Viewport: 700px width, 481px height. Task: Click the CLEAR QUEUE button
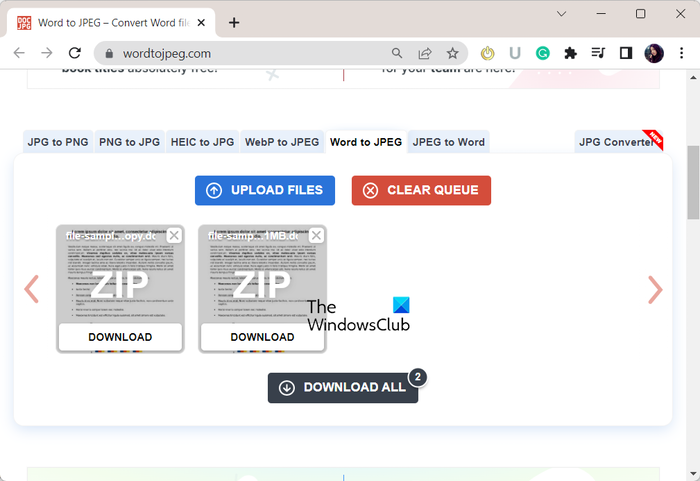pyautogui.click(x=421, y=190)
